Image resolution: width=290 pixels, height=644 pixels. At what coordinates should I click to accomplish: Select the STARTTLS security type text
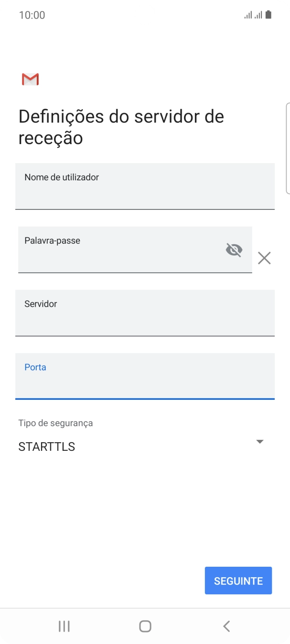(46, 447)
